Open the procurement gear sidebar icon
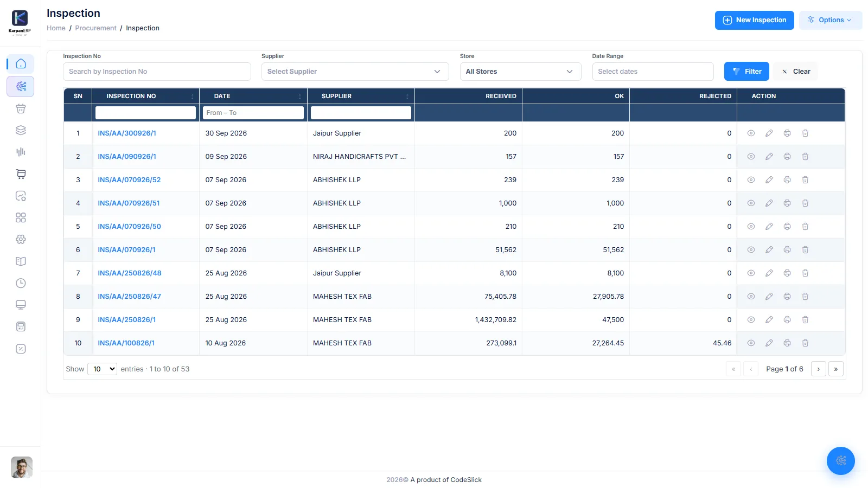The image size is (868, 488). tap(21, 86)
